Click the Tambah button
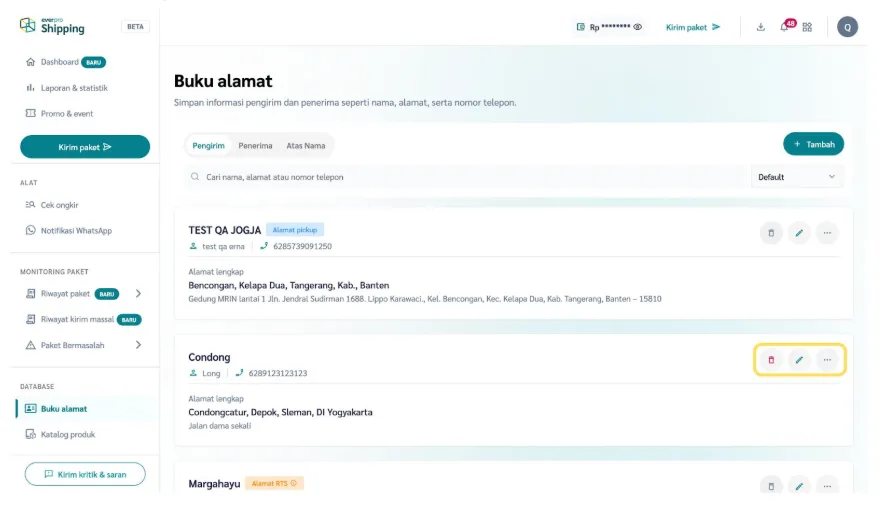Viewport: 886px width, 506px height. coord(813,144)
